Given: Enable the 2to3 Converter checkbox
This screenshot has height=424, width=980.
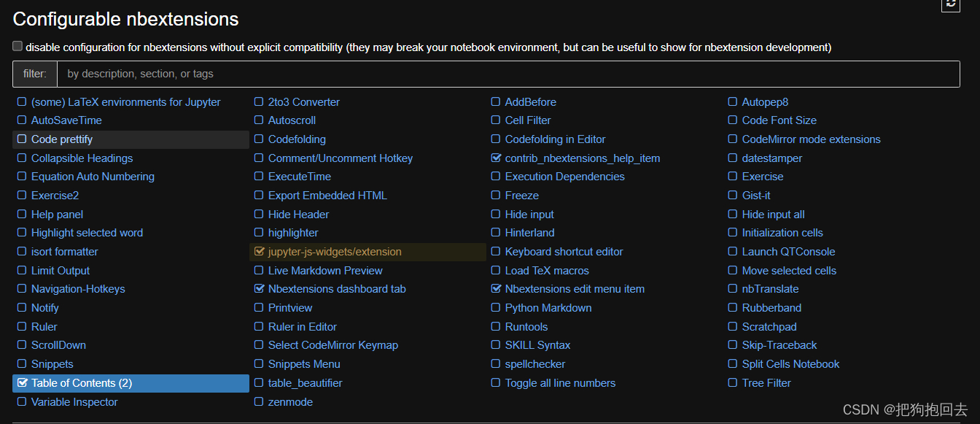Looking at the screenshot, I should click(259, 102).
